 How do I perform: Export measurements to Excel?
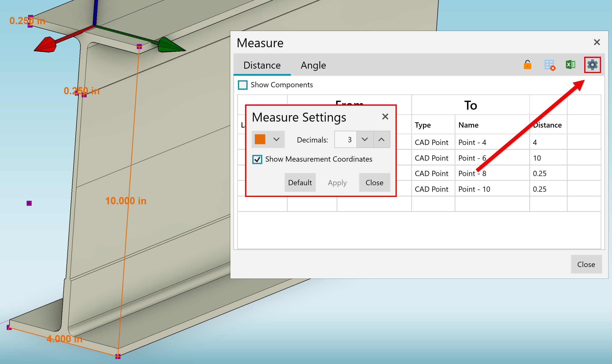[570, 65]
